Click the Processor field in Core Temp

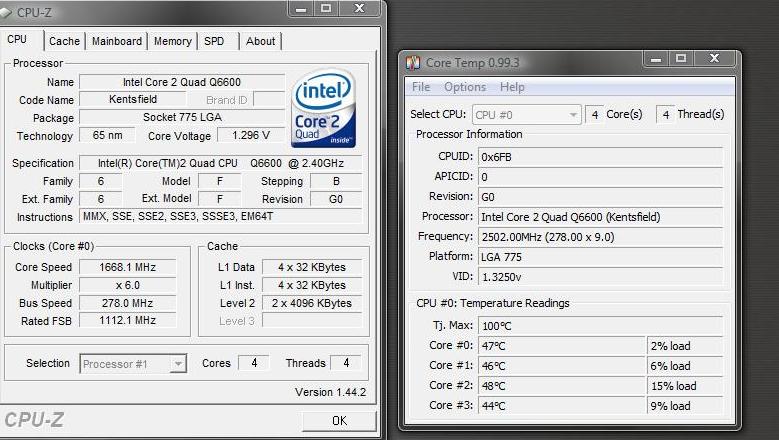click(600, 217)
